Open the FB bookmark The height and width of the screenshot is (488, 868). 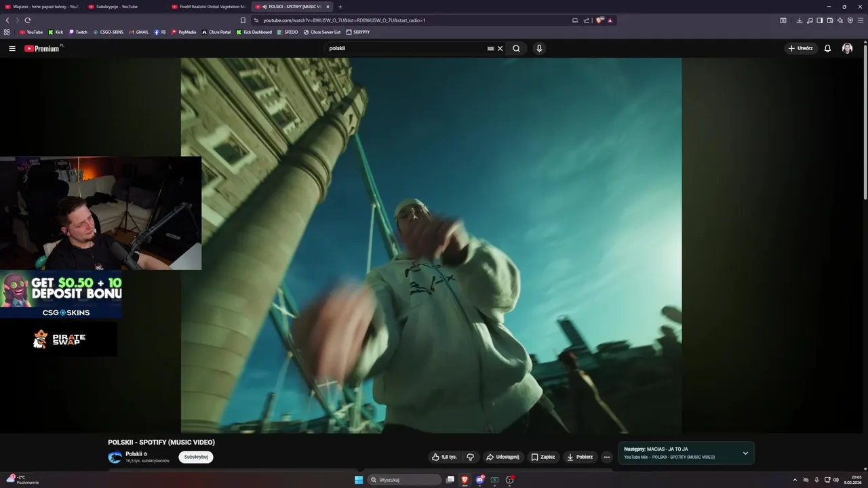tap(160, 32)
